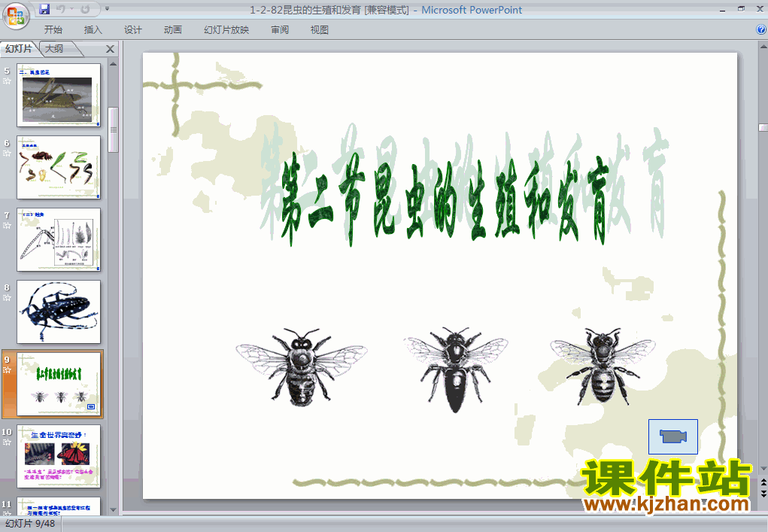Open the 幻灯片放映 ribbon tab
The image size is (768, 532).
(226, 30)
